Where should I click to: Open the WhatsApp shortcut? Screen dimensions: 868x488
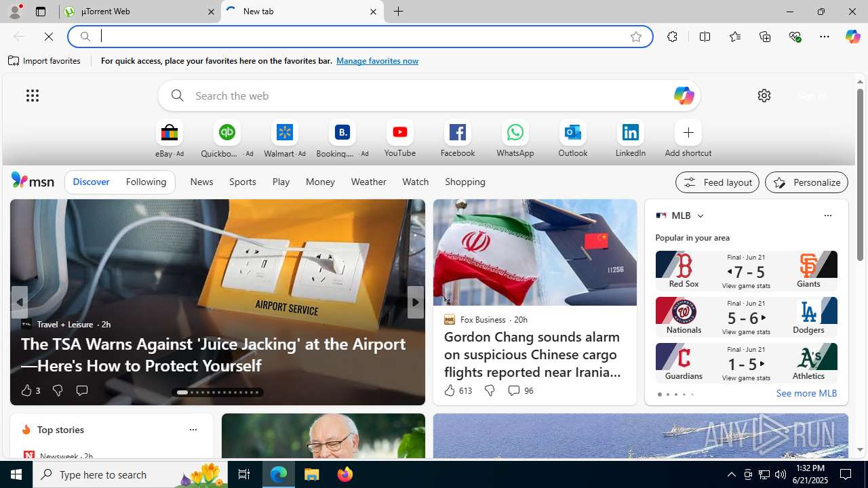515,139
